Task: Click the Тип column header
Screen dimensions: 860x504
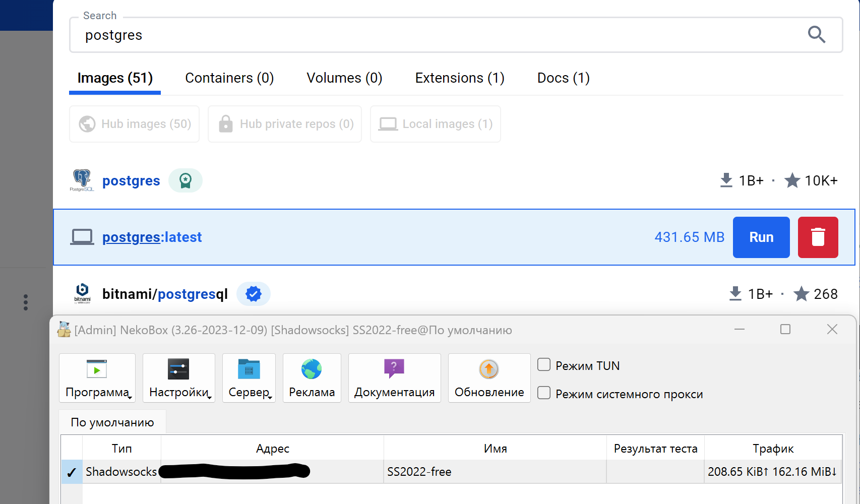Action: (x=121, y=448)
